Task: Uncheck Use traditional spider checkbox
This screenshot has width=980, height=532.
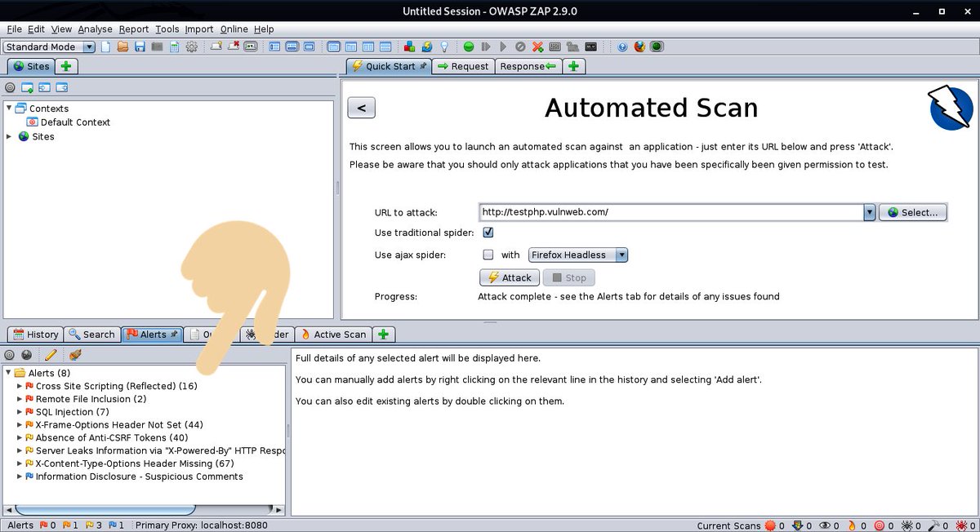Action: [x=488, y=233]
